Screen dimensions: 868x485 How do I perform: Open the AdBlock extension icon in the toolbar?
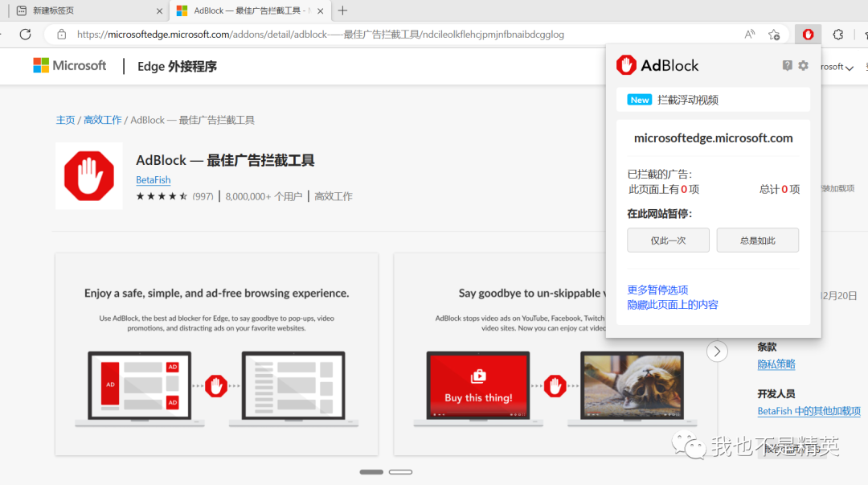[x=807, y=34]
